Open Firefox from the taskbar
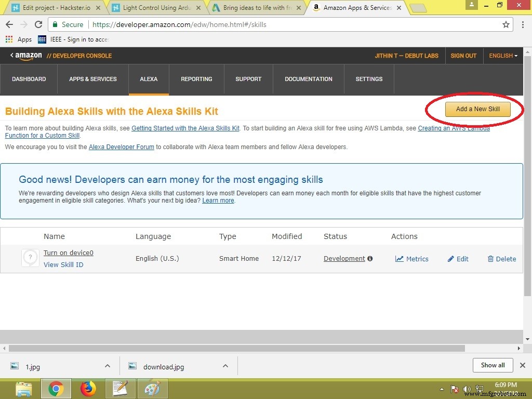 pyautogui.click(x=88, y=388)
